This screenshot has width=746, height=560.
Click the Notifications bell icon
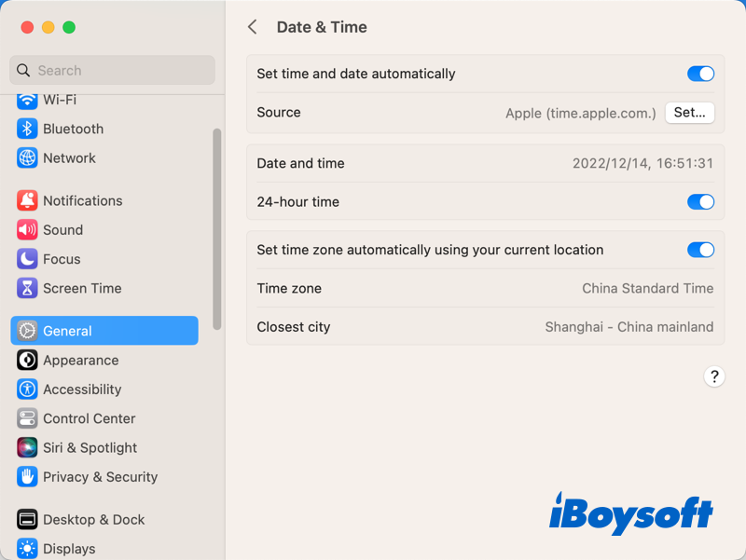tap(27, 200)
